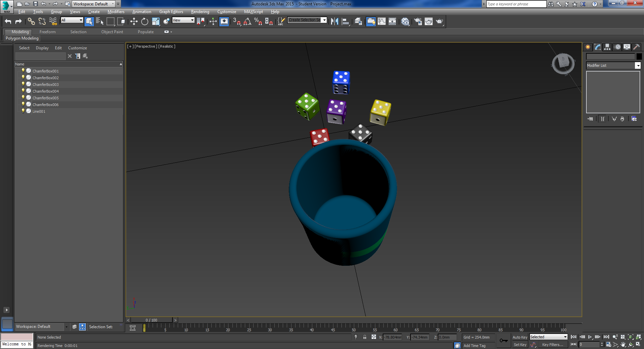This screenshot has height=349, width=644.
Task: Toggle visibility bulb for Line001
Action: (x=23, y=111)
